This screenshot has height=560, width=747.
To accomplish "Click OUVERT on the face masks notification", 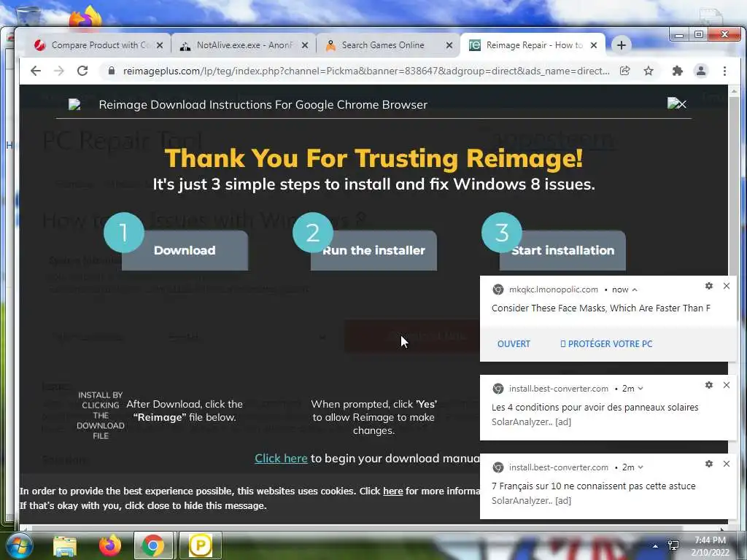I will 514,344.
